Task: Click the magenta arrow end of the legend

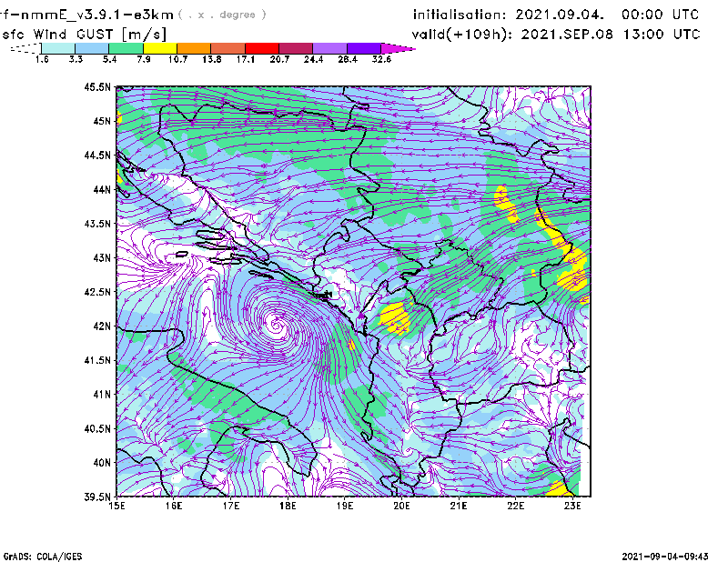Action: 398,48
